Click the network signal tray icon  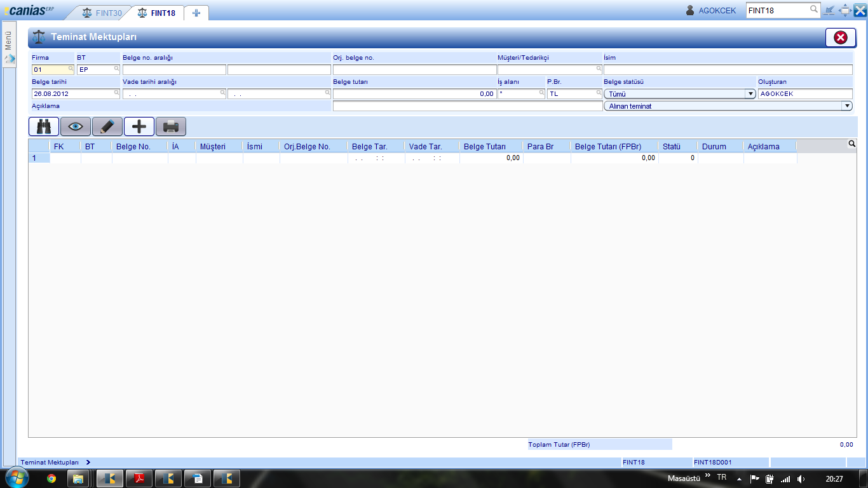coord(785,479)
